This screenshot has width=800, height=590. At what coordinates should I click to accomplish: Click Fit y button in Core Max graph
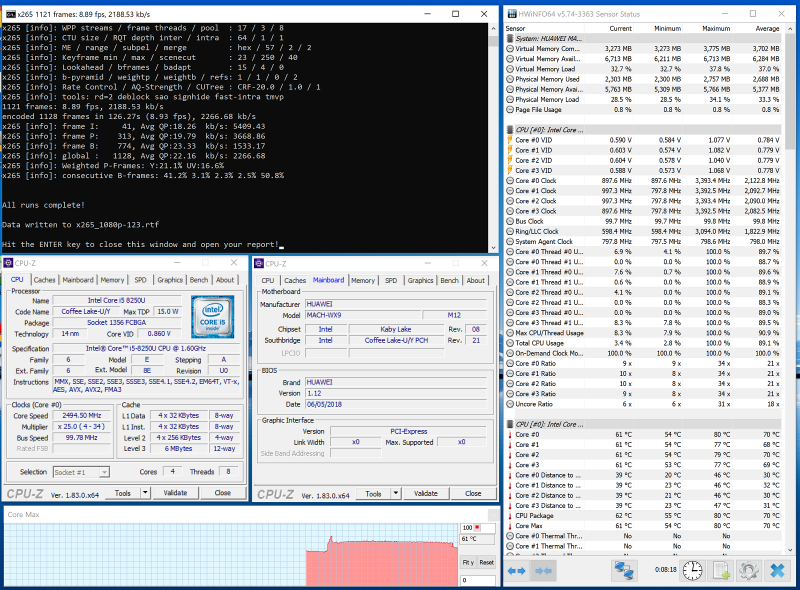pyautogui.click(x=468, y=562)
